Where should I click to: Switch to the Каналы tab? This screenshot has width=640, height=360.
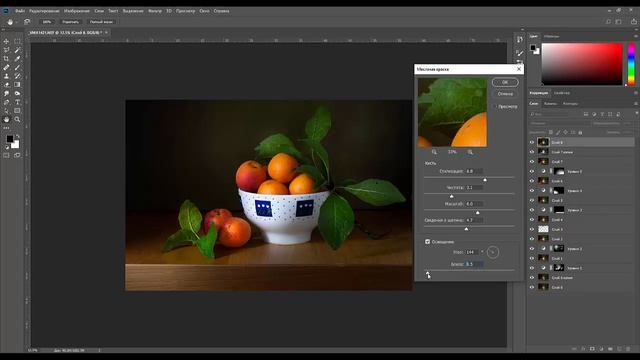[x=550, y=104]
